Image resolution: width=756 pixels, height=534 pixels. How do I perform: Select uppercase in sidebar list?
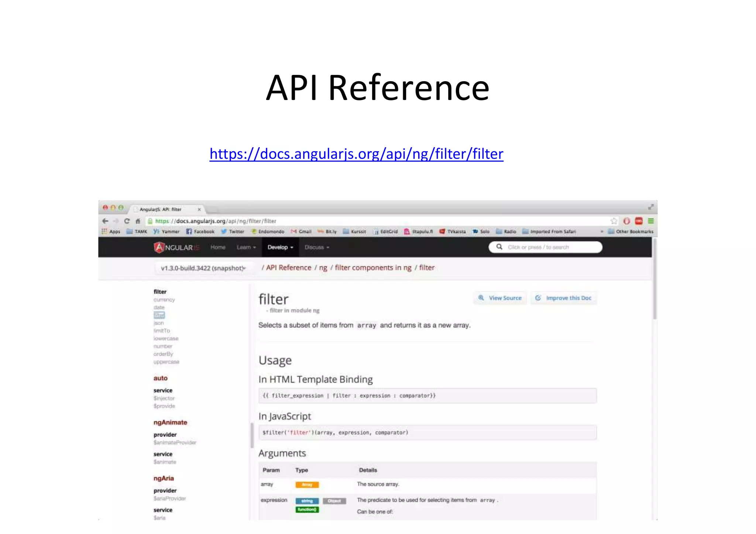click(x=166, y=362)
